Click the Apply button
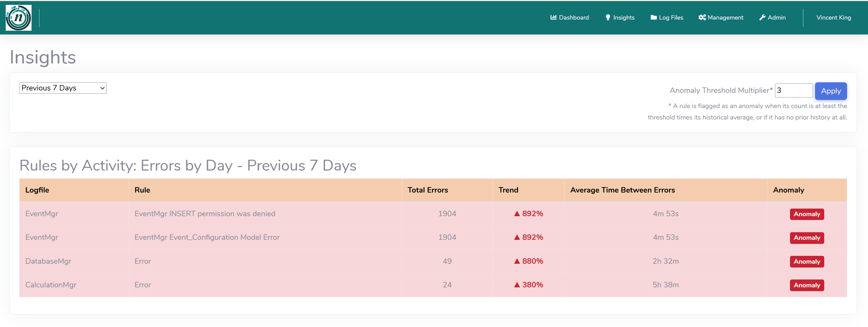The width and height of the screenshot is (868, 327). pyautogui.click(x=830, y=91)
